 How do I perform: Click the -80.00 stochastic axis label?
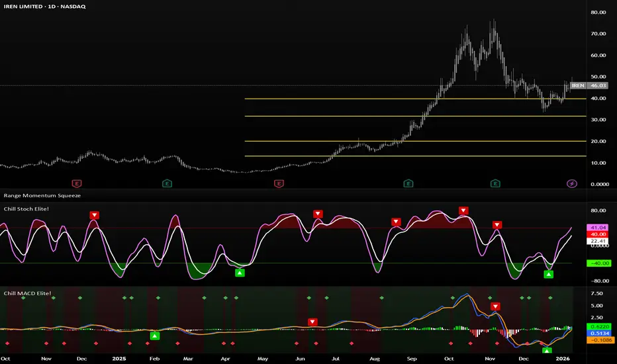tap(600, 281)
